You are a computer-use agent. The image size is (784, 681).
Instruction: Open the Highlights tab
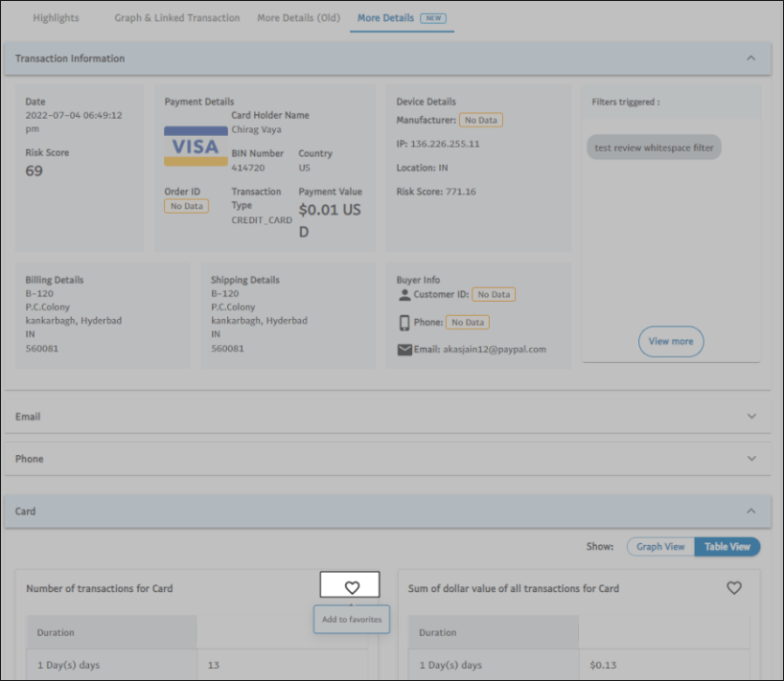pyautogui.click(x=56, y=18)
